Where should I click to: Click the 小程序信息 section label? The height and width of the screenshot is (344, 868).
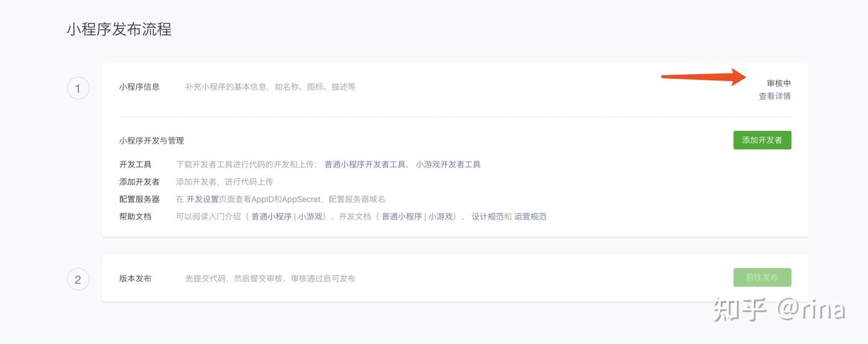click(139, 87)
